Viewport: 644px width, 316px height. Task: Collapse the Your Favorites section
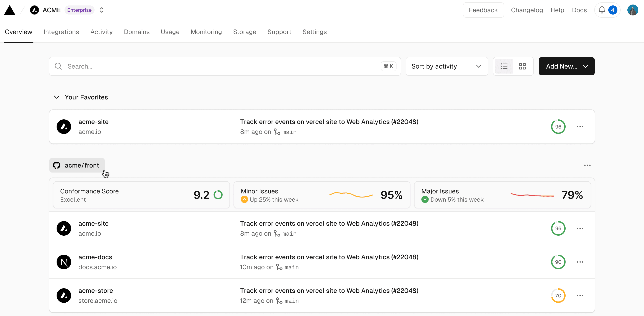(x=57, y=97)
